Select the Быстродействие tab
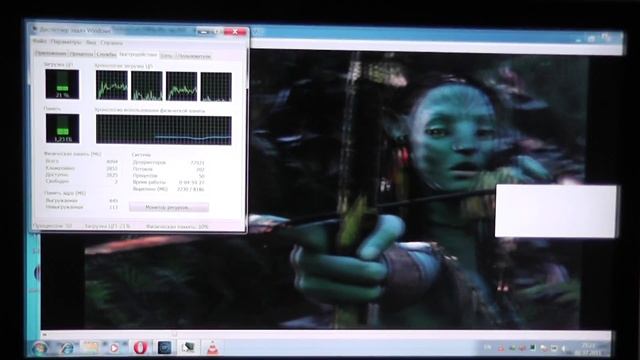Image resolution: width=640 pixels, height=360 pixels. 138,54
